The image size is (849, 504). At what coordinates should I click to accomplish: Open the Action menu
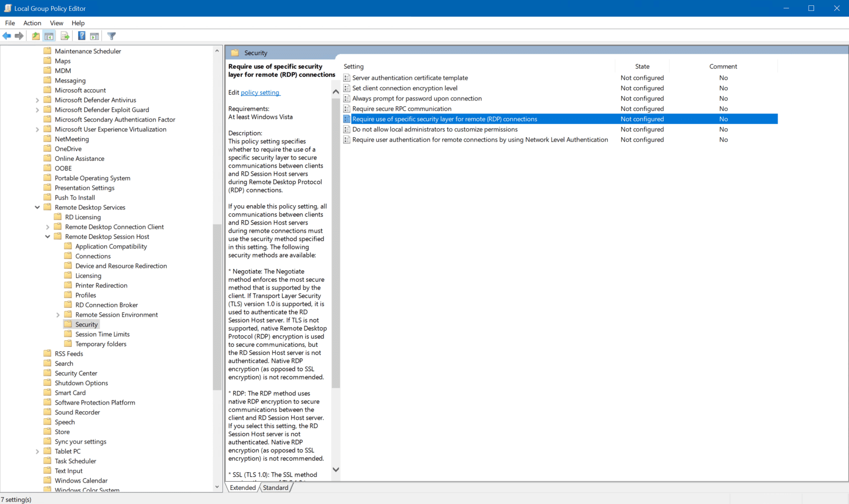(x=32, y=23)
